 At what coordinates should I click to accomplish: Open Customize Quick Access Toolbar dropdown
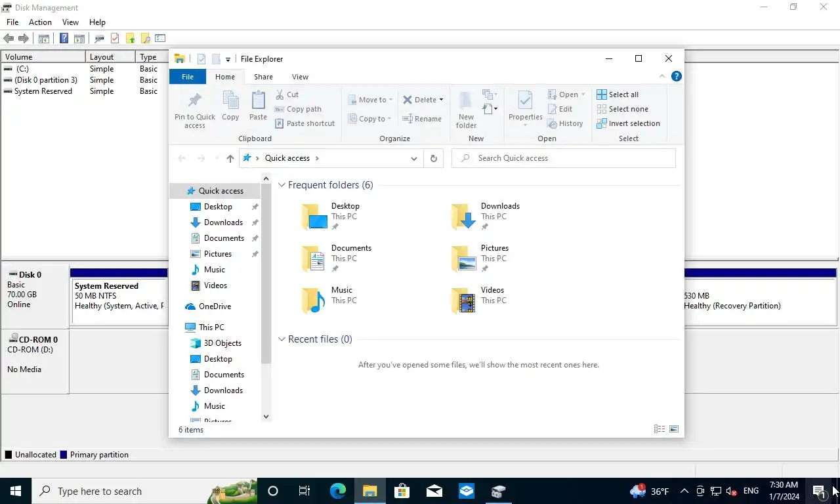[228, 59]
